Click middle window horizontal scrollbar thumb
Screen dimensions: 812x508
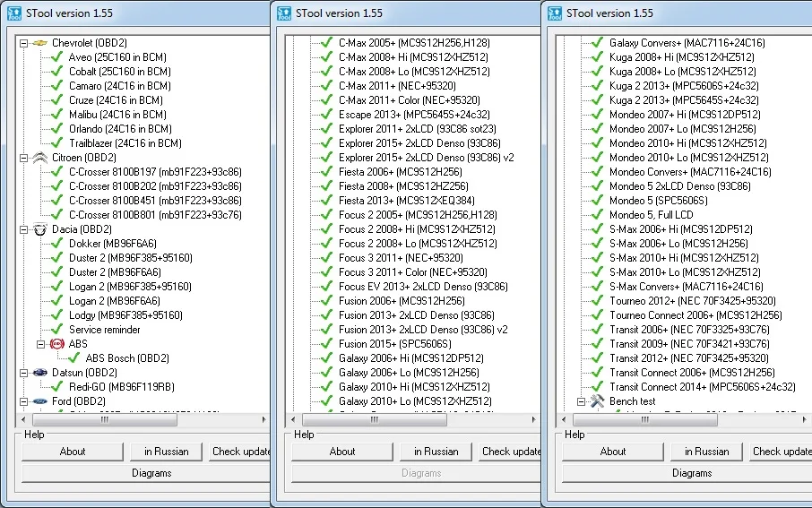[375, 419]
